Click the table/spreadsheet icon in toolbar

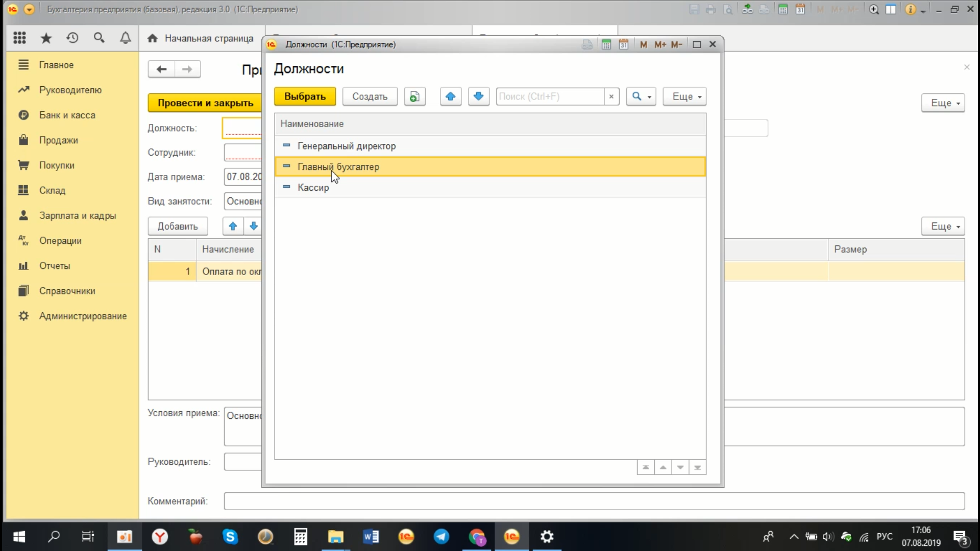[606, 44]
